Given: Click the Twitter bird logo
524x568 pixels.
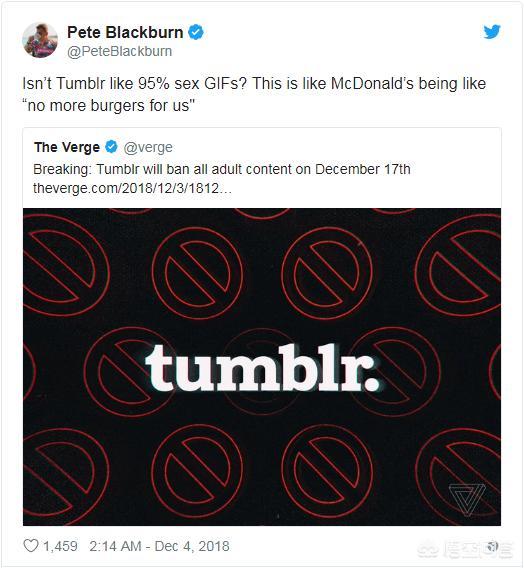Looking at the screenshot, I should point(492,32).
